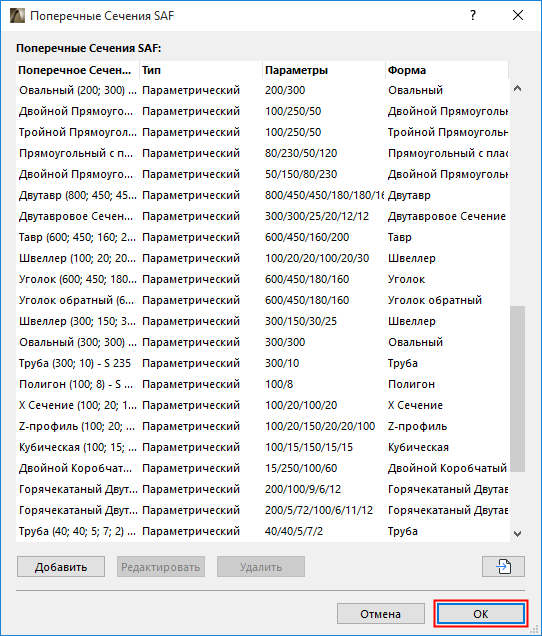
Task: Click the Отмена button
Action: coord(381,614)
